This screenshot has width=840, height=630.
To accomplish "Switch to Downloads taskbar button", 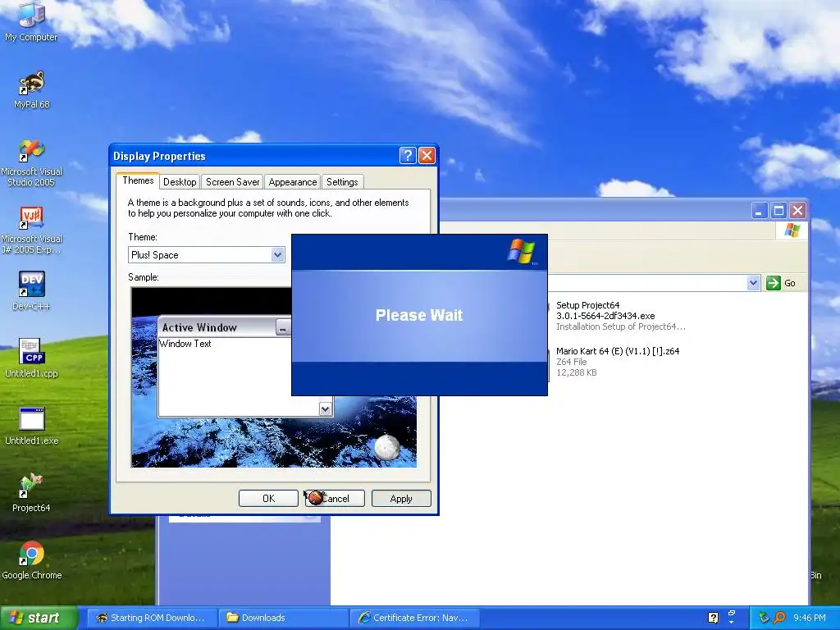I will pos(283,618).
